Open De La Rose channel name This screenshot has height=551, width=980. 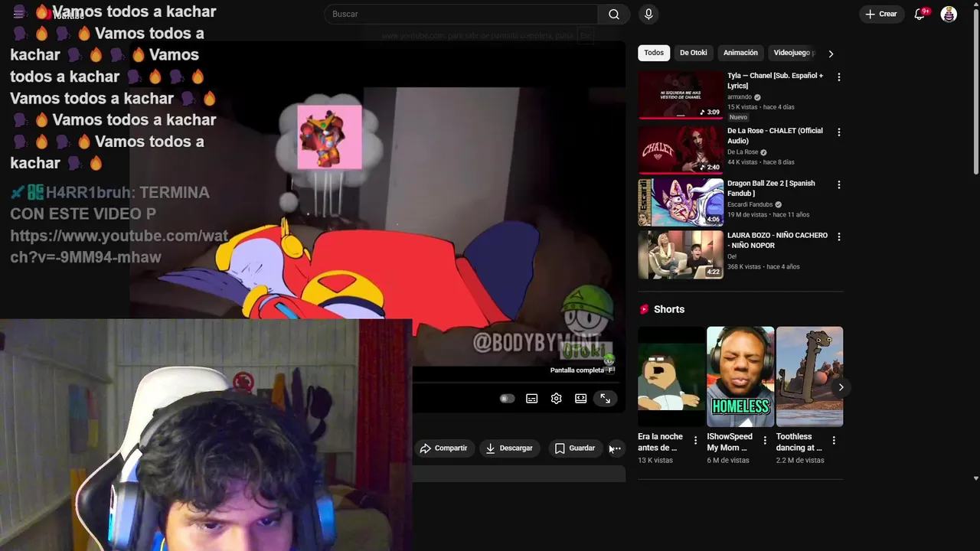[x=743, y=152]
